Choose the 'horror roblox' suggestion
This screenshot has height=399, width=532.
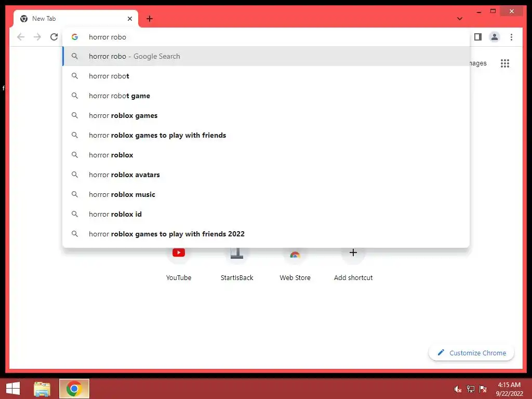click(266, 155)
